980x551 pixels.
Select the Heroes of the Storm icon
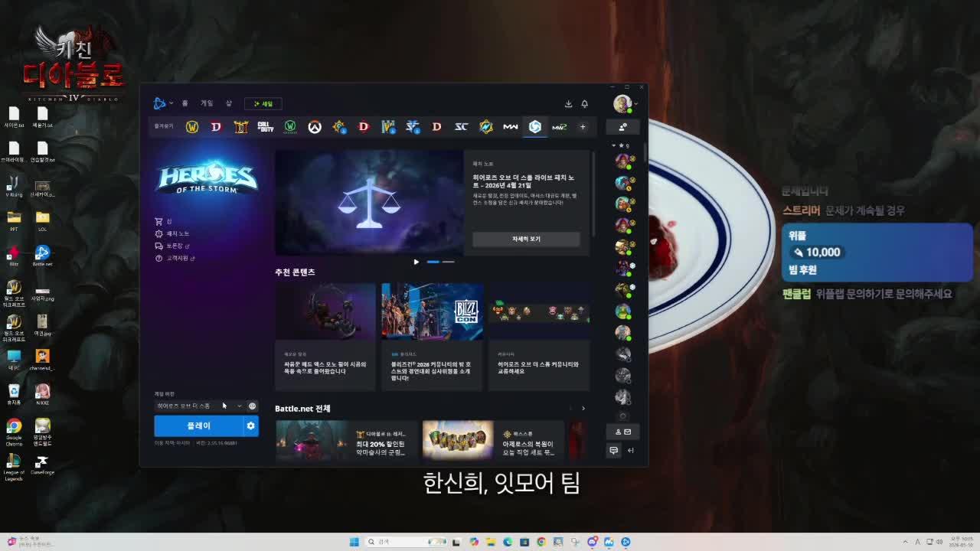pos(535,127)
